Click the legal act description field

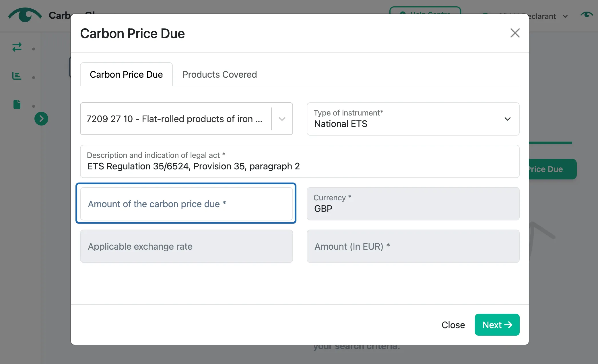coord(300,161)
